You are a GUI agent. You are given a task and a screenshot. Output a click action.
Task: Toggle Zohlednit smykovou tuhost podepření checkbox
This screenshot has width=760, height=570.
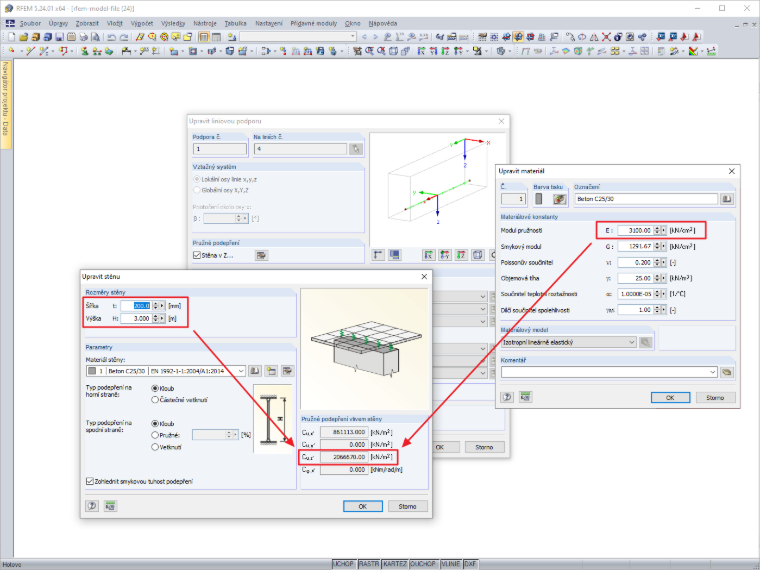(x=139, y=481)
